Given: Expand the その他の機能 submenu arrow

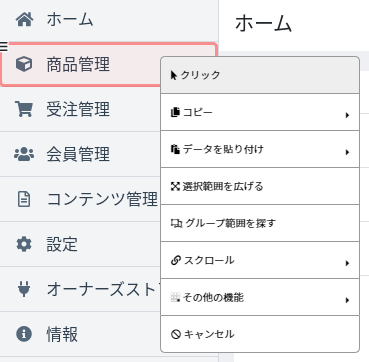Looking at the screenshot, I should [347, 300].
